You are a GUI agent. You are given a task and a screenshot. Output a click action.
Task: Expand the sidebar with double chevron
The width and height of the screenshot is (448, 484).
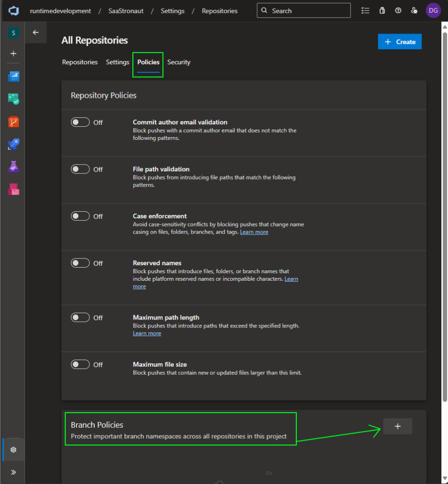[x=13, y=472]
